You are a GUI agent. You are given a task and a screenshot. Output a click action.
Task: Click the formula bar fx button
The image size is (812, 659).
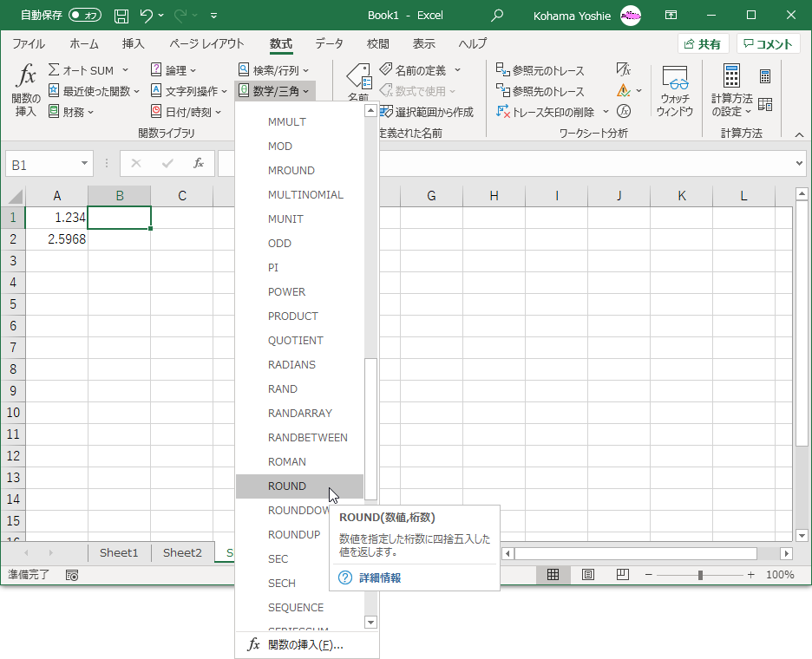tap(199, 164)
